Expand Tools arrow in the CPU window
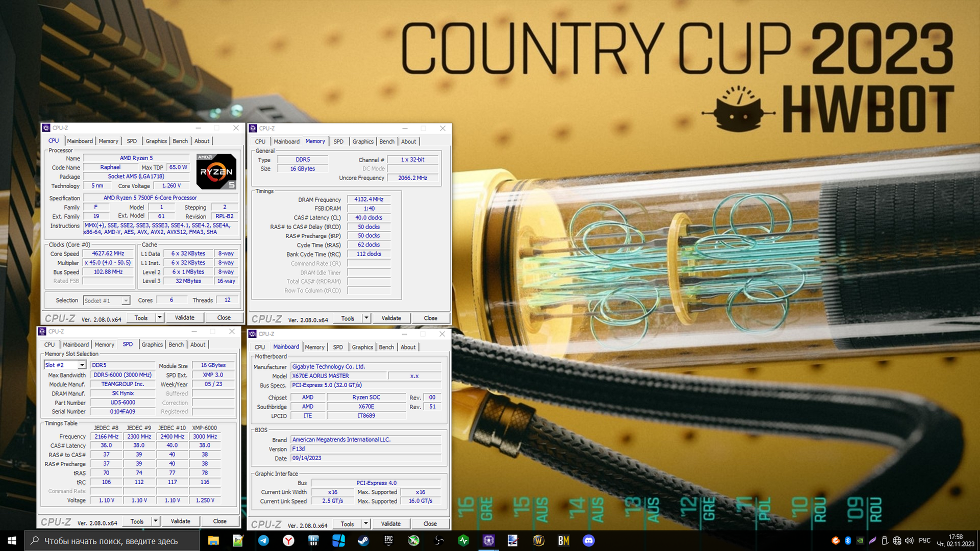 [159, 317]
